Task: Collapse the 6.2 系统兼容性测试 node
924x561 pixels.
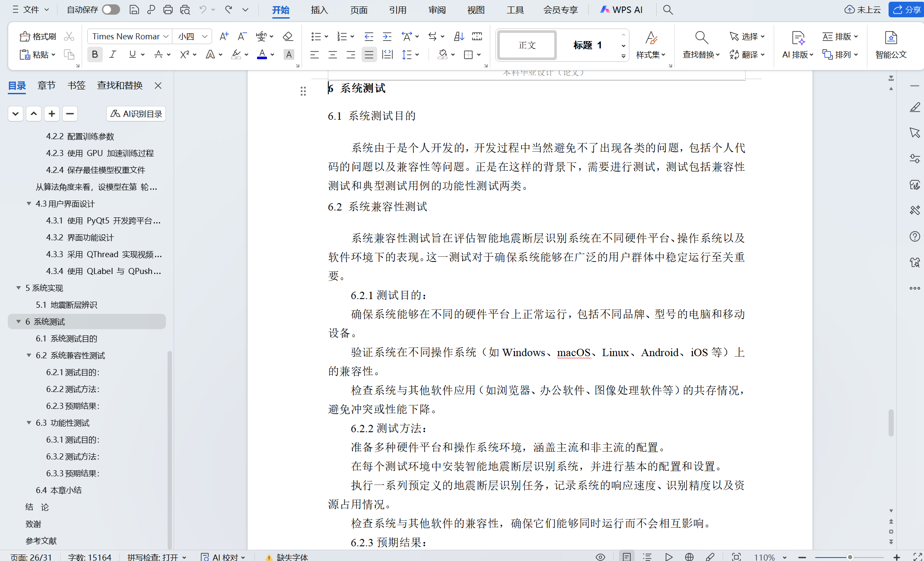Action: (29, 355)
